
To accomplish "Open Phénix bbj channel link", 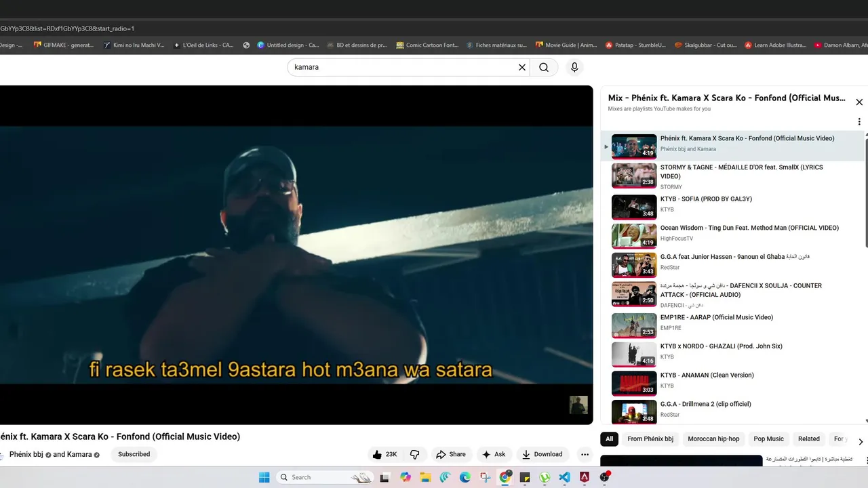I will coord(26,454).
